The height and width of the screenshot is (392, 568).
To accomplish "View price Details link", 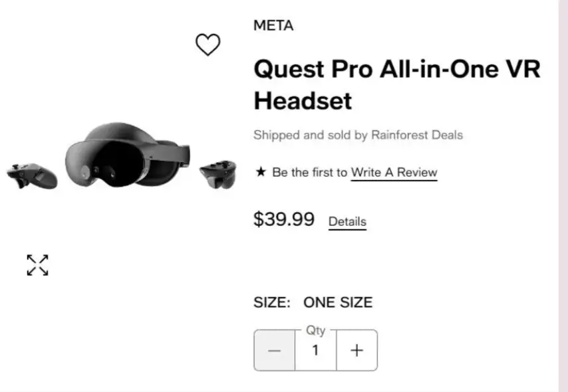I will [347, 221].
